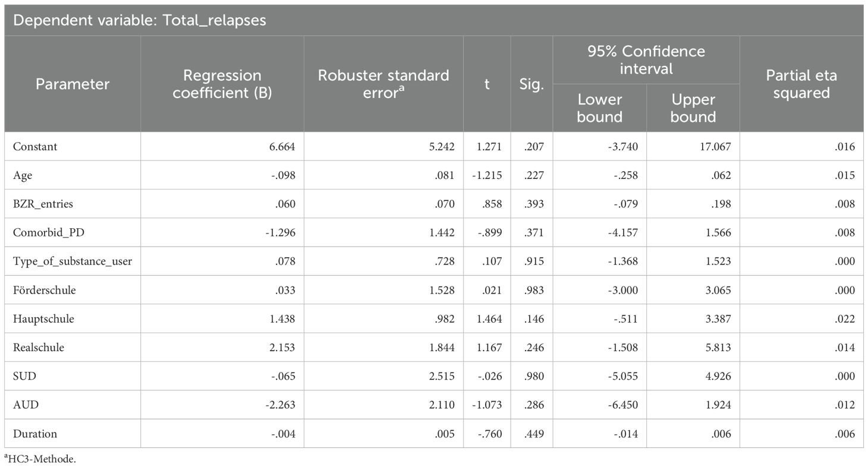Click the Parameter column header
The image size is (868, 467).
[73, 84]
